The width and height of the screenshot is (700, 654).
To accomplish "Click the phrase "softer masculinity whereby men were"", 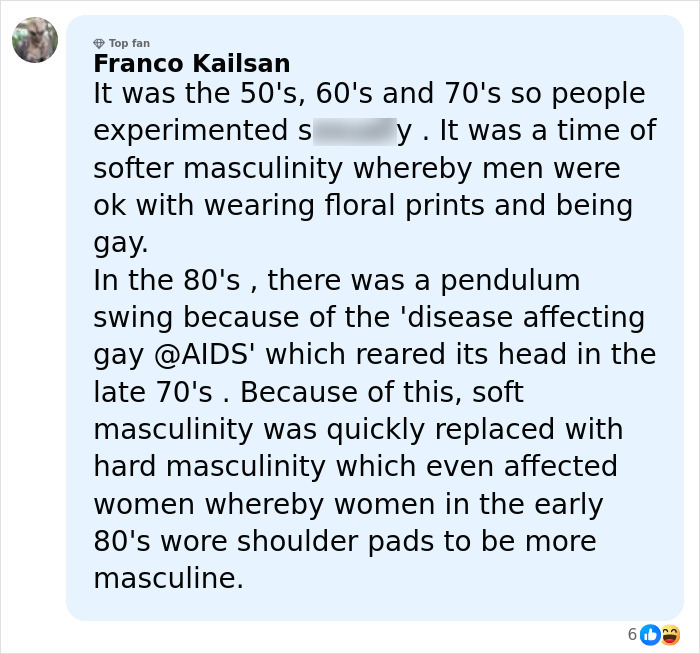I will (356, 168).
